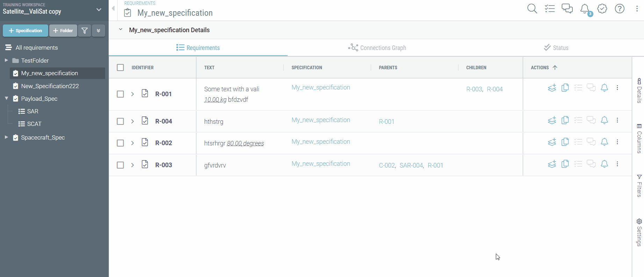Screen dimensions: 644x277
Task: Open the search magnifier icon
Action: (x=532, y=9)
